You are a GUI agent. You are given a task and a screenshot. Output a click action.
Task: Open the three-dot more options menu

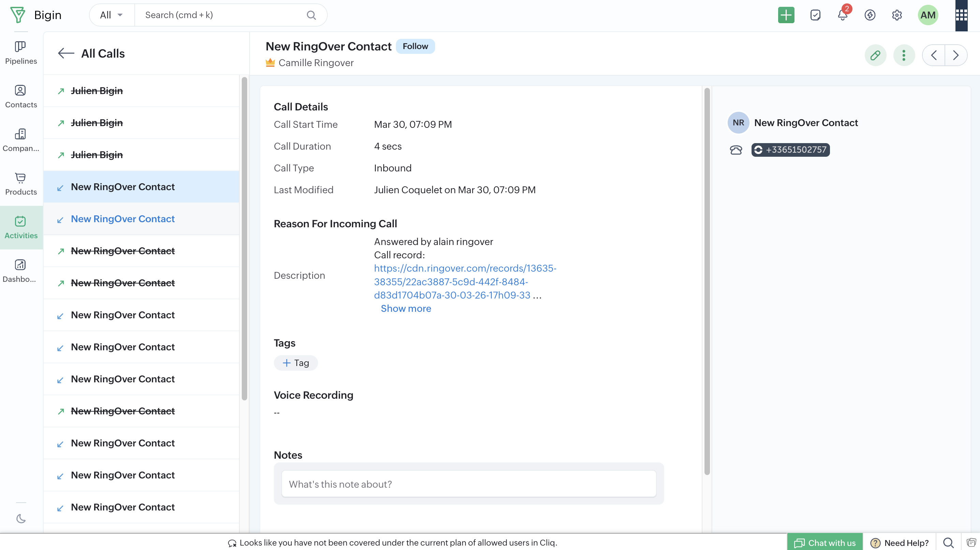click(x=904, y=56)
